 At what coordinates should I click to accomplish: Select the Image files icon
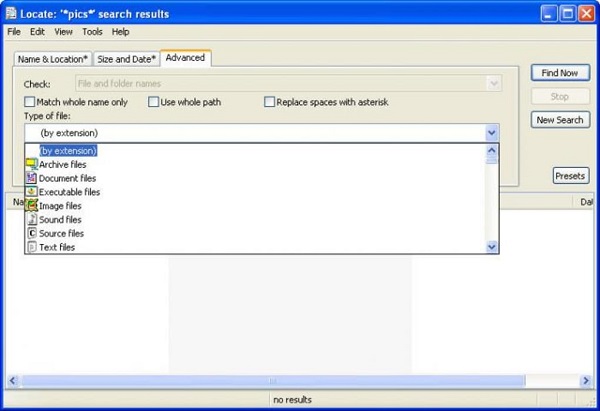point(31,205)
